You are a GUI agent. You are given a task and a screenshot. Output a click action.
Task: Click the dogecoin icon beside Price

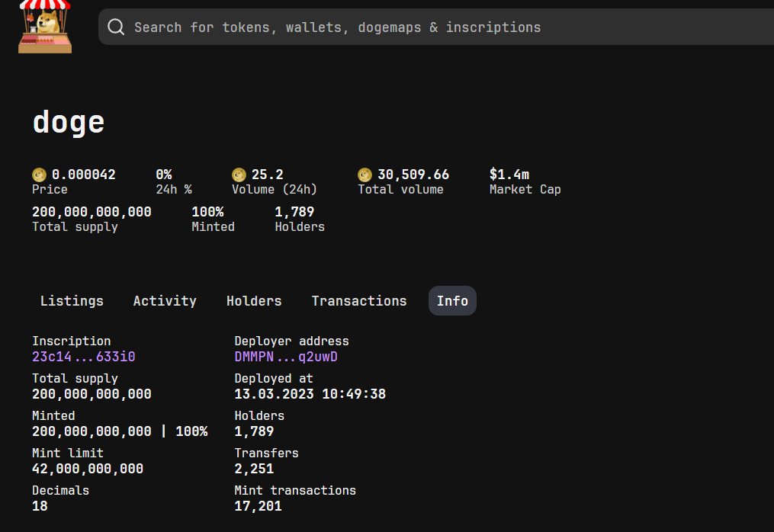[x=39, y=175]
